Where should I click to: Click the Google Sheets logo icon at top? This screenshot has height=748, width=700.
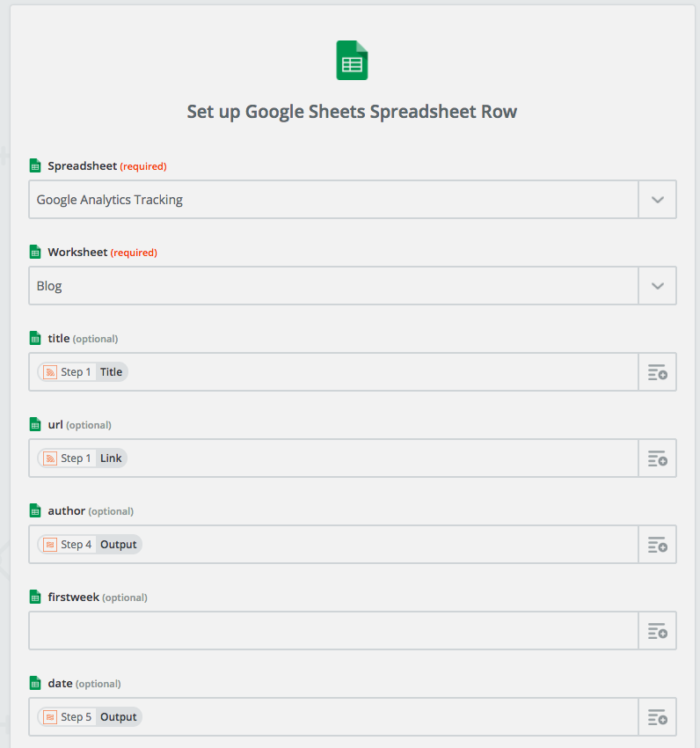click(x=352, y=61)
